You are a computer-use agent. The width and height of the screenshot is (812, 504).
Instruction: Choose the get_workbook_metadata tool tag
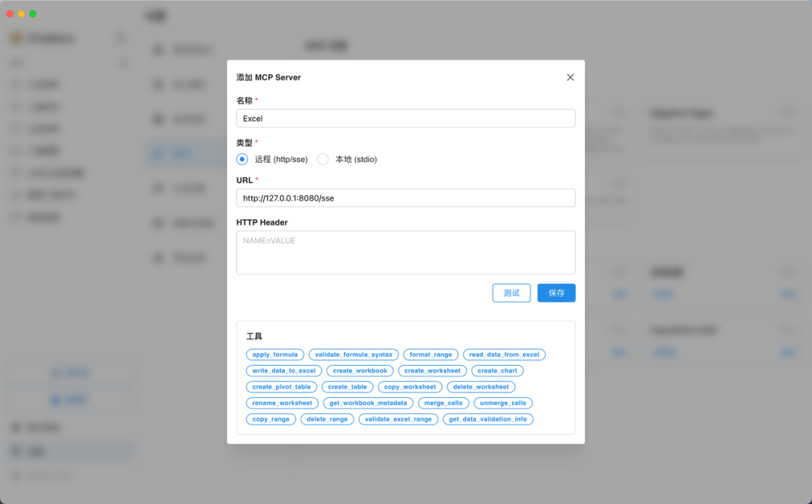point(368,403)
